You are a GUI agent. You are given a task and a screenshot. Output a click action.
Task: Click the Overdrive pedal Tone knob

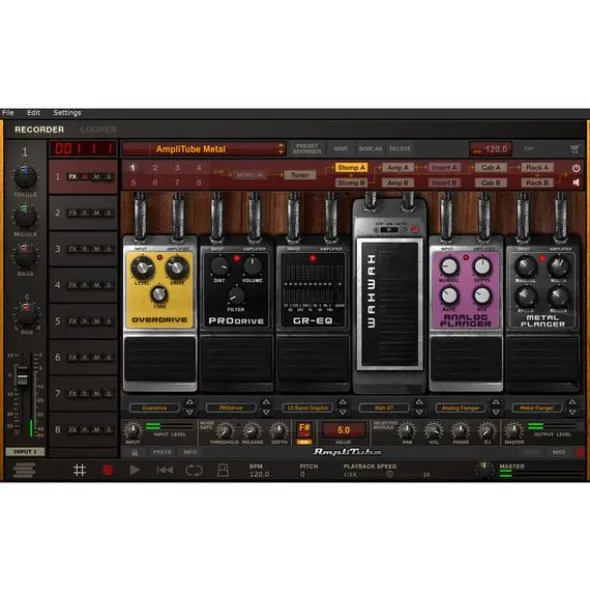[159, 294]
